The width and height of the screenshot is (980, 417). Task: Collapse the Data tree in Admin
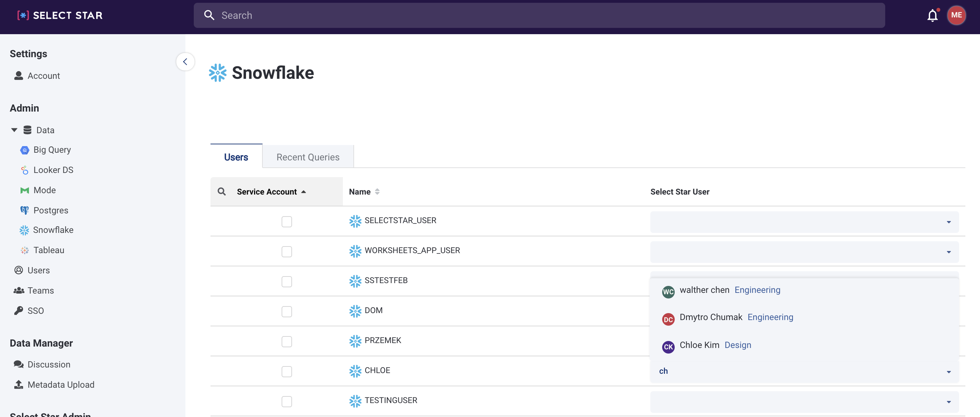coord(14,130)
